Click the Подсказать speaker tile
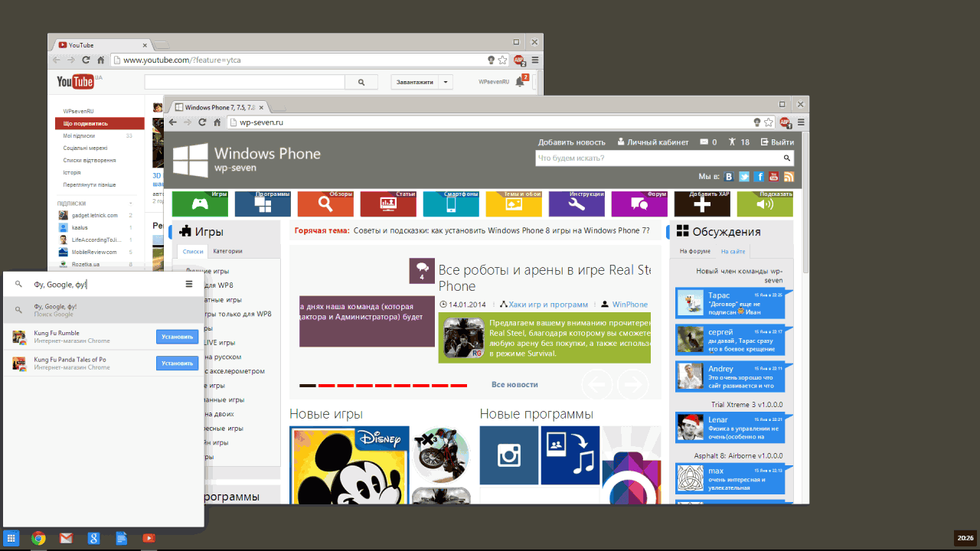The width and height of the screenshot is (980, 551). [x=765, y=204]
